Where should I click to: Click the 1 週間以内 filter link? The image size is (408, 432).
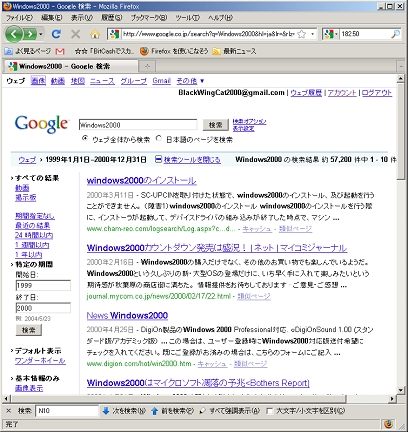32,245
